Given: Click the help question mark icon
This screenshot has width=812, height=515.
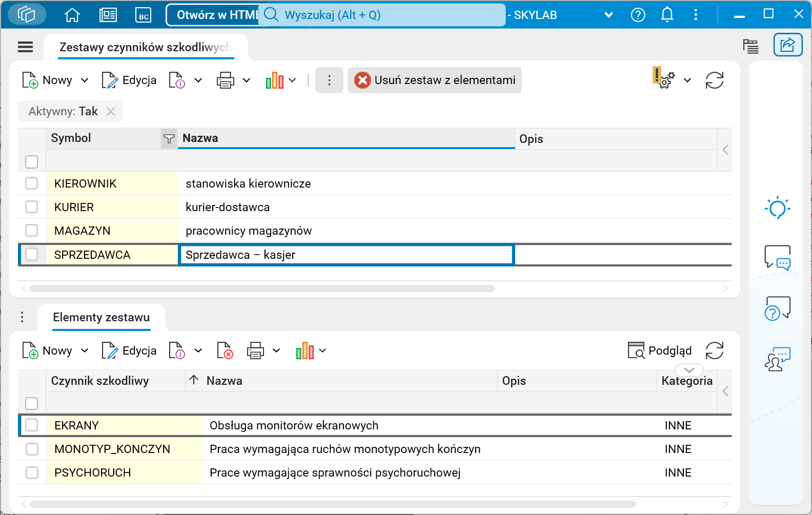Looking at the screenshot, I should pos(638,15).
